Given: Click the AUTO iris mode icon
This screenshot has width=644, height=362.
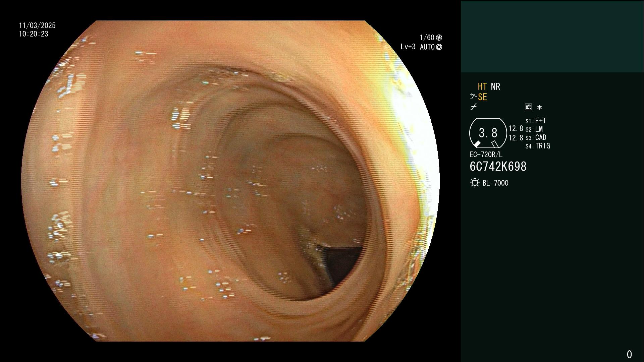Looking at the screenshot, I should [439, 47].
